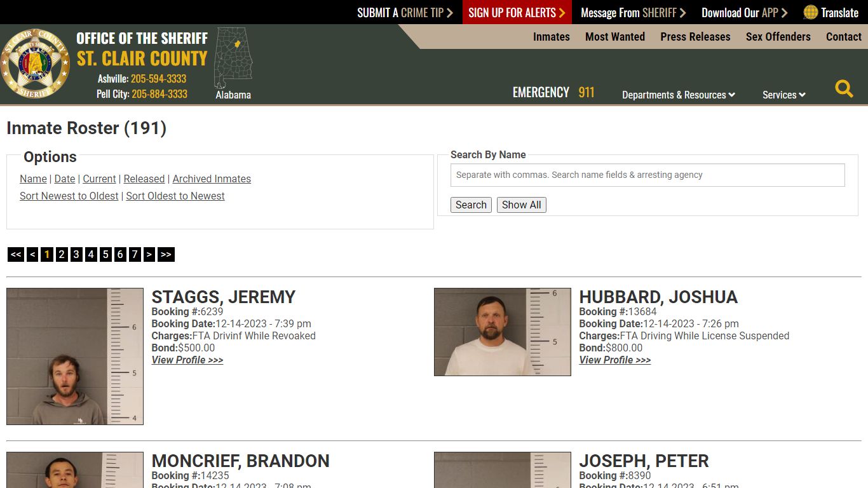This screenshot has width=868, height=488.
Task: Open Joshua Hubbard mugshot photo
Action: pyautogui.click(x=503, y=332)
